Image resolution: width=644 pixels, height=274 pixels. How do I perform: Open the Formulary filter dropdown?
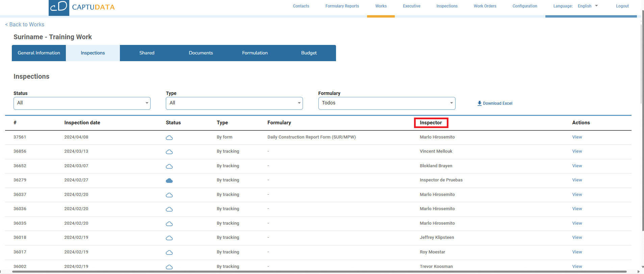pos(387,103)
